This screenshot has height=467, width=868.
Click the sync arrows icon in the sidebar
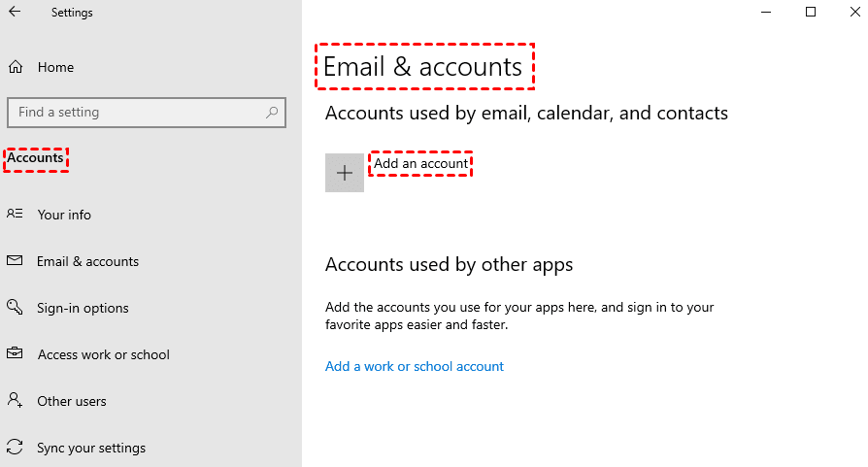[15, 448]
